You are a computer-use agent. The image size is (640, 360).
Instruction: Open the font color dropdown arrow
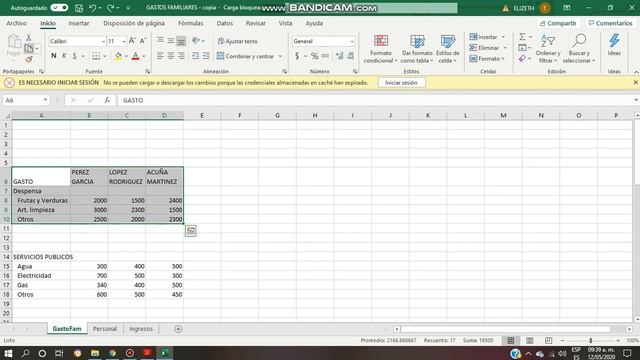tap(144, 56)
